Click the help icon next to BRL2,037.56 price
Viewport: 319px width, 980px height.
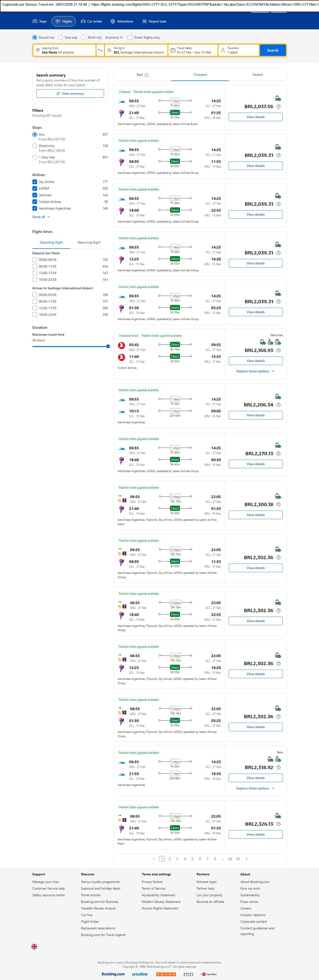[x=278, y=107]
